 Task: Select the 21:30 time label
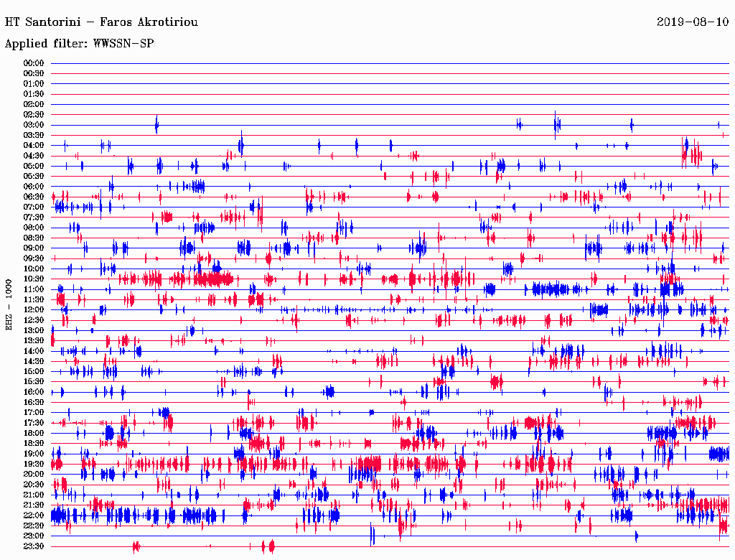(34, 505)
